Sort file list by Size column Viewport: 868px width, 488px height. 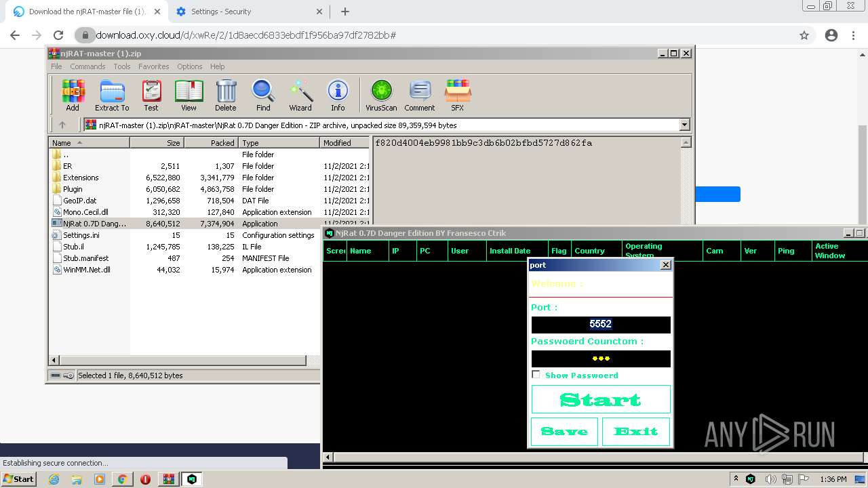pyautogui.click(x=157, y=143)
